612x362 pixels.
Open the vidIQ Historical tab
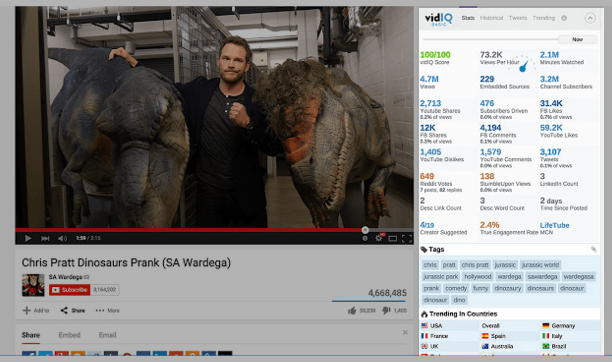tap(491, 18)
